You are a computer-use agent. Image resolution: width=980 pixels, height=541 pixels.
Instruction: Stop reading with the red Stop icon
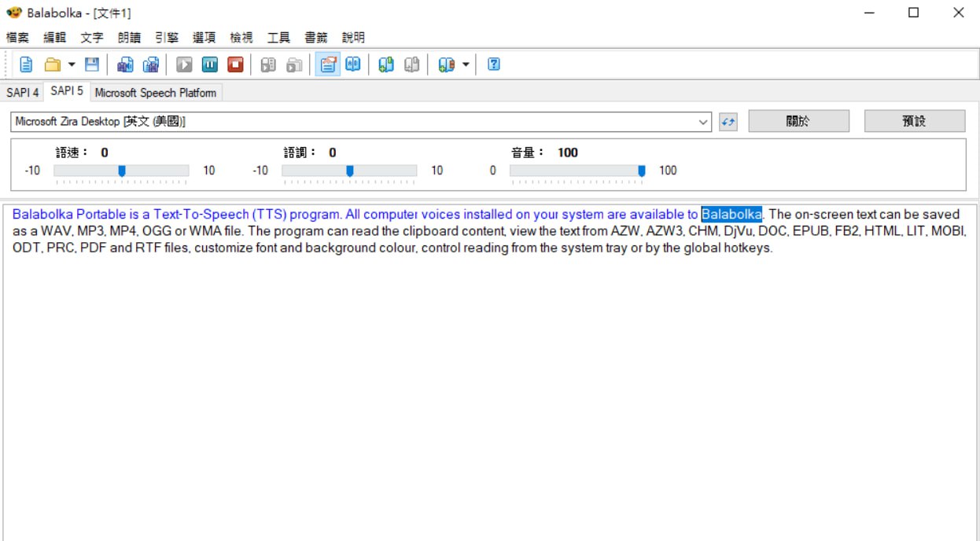(235, 64)
